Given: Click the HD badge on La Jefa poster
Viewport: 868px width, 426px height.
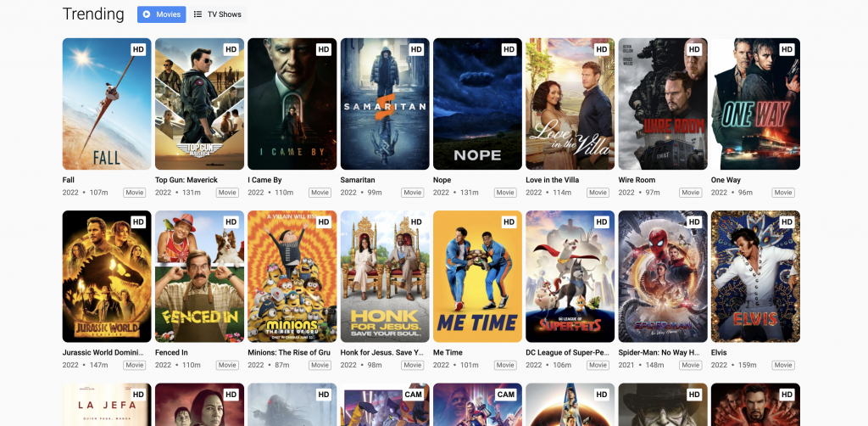Looking at the screenshot, I should click(x=138, y=395).
